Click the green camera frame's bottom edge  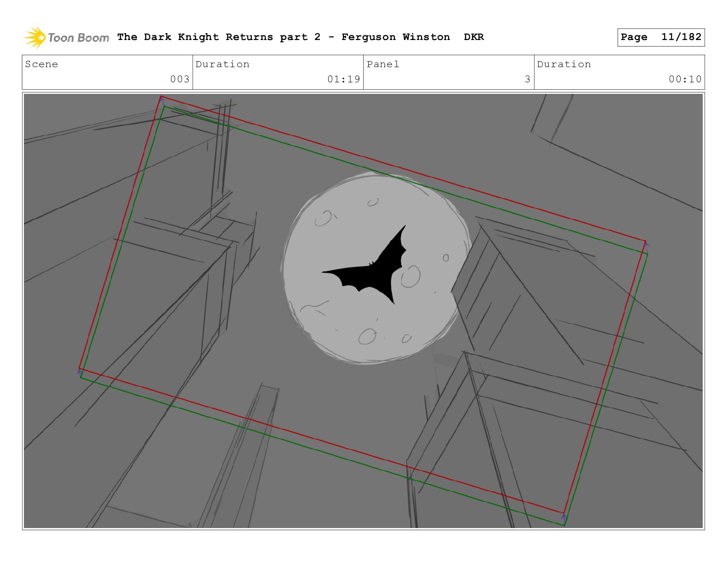click(323, 451)
